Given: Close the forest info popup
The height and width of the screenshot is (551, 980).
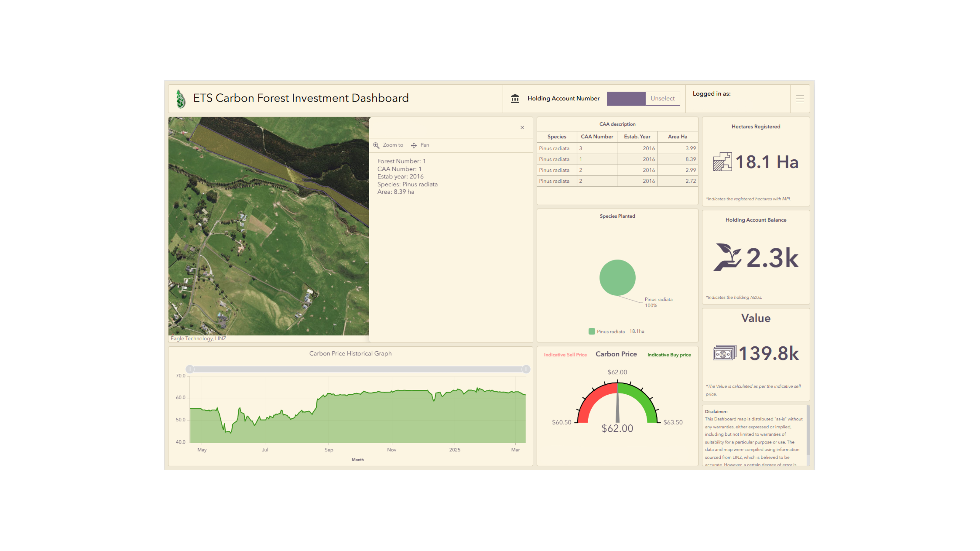Looking at the screenshot, I should coord(522,127).
